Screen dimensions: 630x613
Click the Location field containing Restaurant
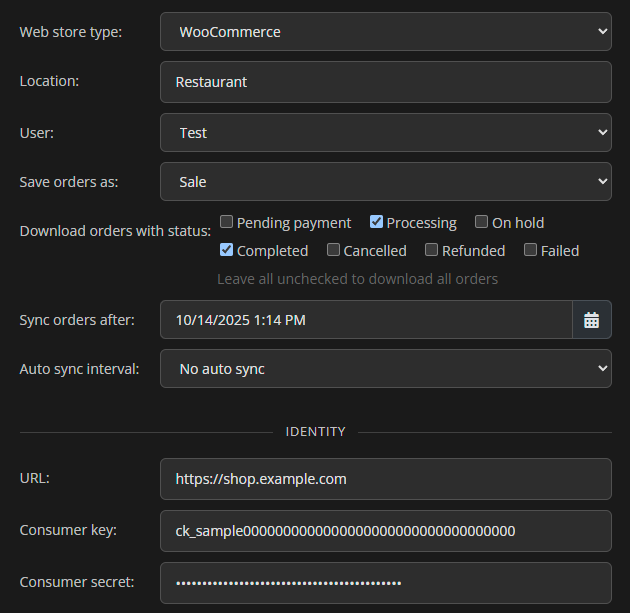tap(386, 82)
